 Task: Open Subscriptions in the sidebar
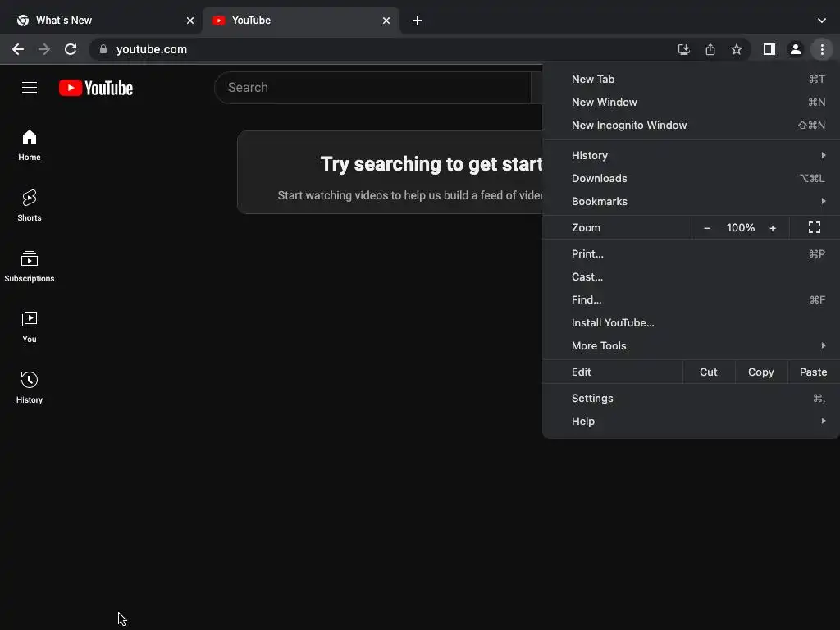[30, 267]
